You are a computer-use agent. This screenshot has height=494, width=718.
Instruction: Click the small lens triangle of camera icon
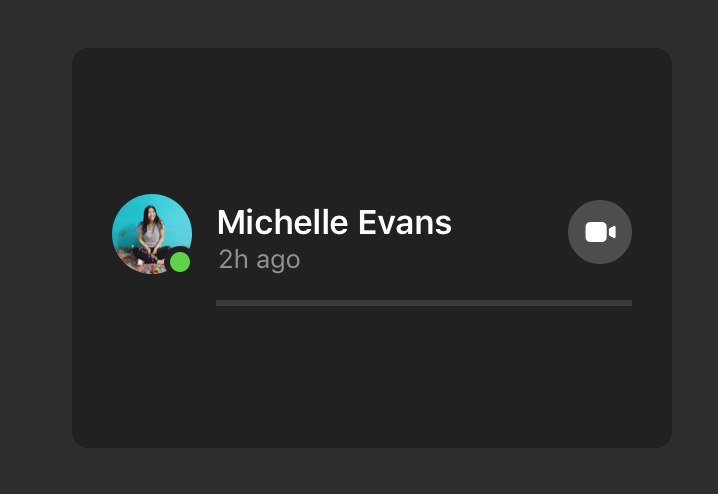[x=612, y=232]
